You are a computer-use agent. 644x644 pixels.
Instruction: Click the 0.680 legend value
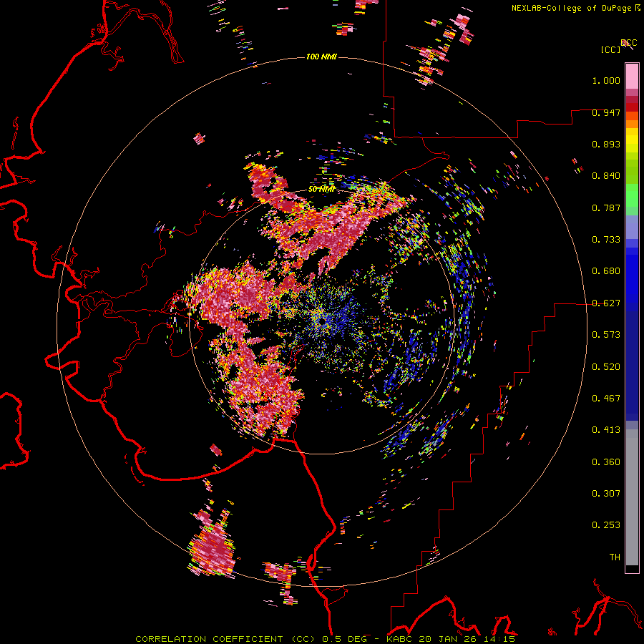point(606,271)
